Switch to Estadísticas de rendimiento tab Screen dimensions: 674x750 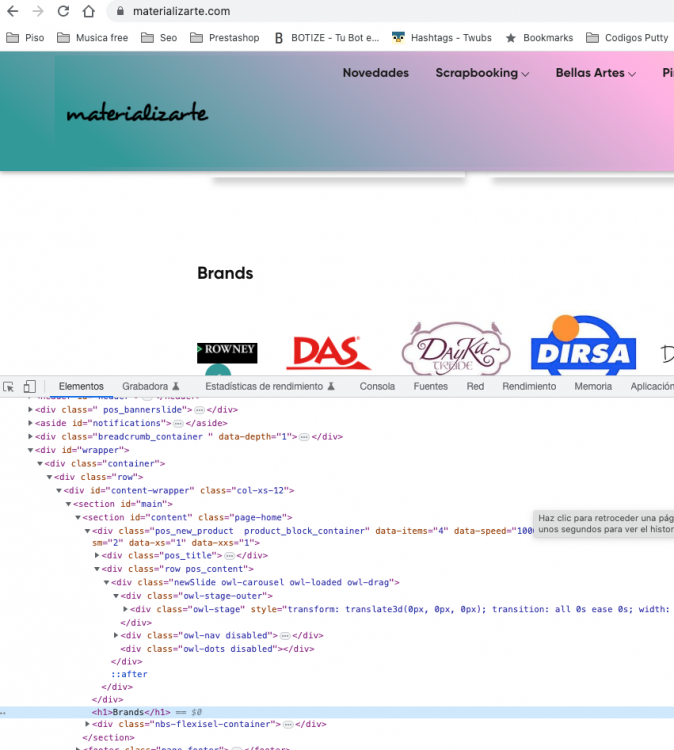(270, 386)
